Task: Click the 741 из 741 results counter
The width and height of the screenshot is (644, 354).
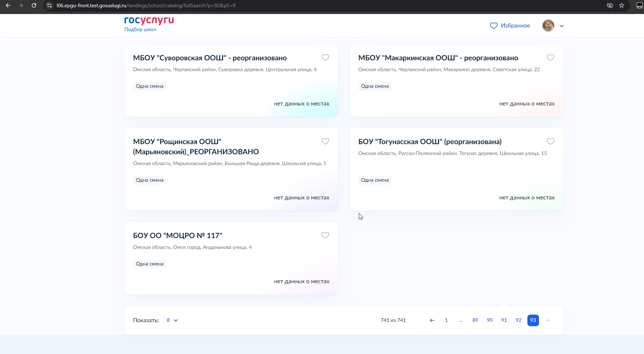Action: click(x=393, y=320)
